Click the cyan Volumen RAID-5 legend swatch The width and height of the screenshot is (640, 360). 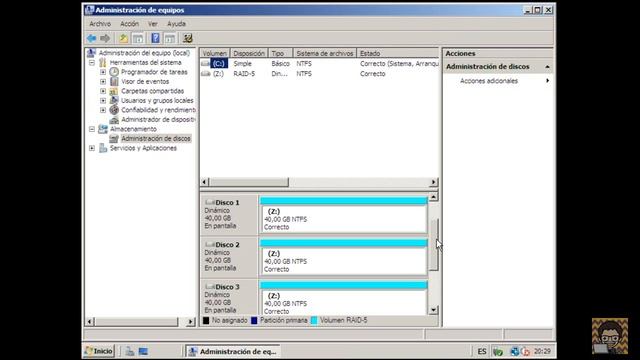click(314, 321)
